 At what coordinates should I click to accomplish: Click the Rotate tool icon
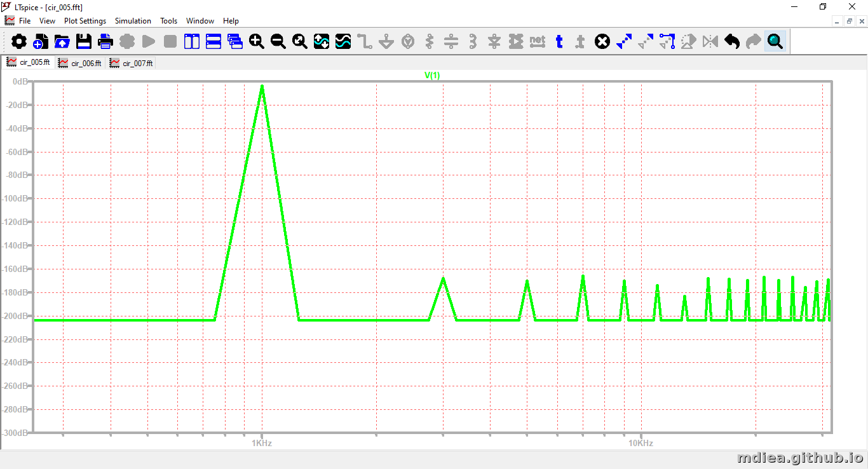(689, 42)
